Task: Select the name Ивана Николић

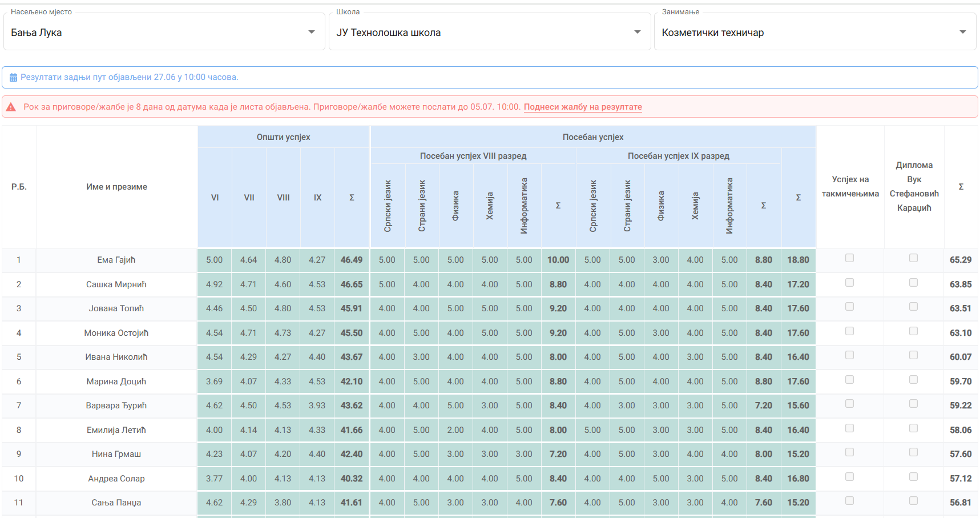Action: tap(116, 357)
